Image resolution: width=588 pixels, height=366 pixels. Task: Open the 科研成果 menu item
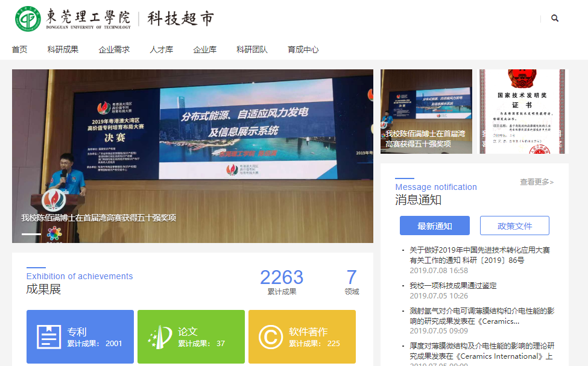pos(63,49)
